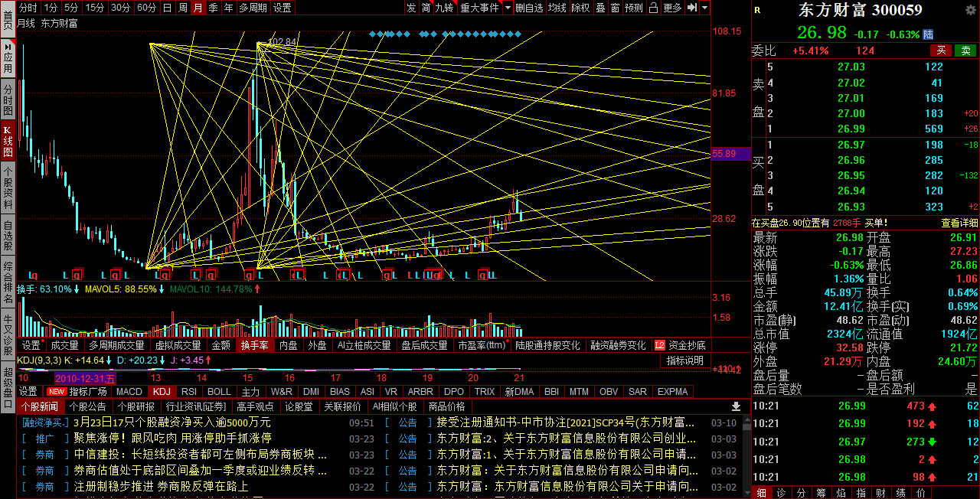Open the sub-chart 设置 left of 成交量
Viewport: 980px width, 499px height.
(31, 345)
